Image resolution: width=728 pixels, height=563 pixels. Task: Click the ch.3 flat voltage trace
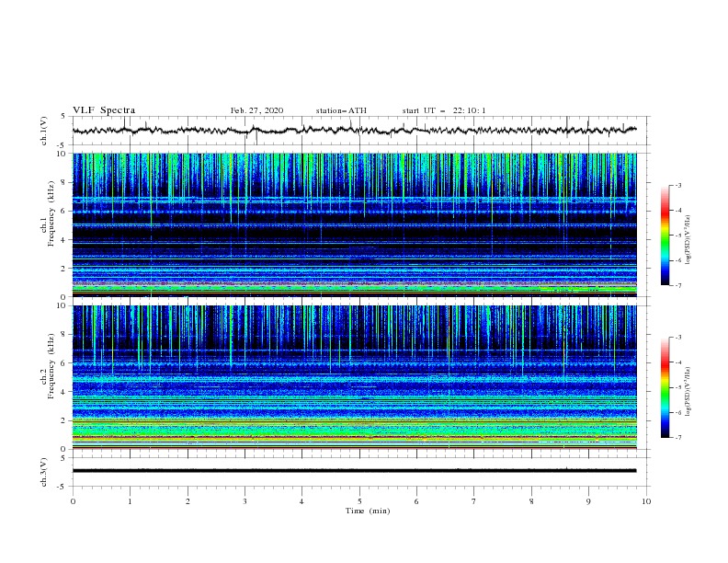[x=354, y=471]
